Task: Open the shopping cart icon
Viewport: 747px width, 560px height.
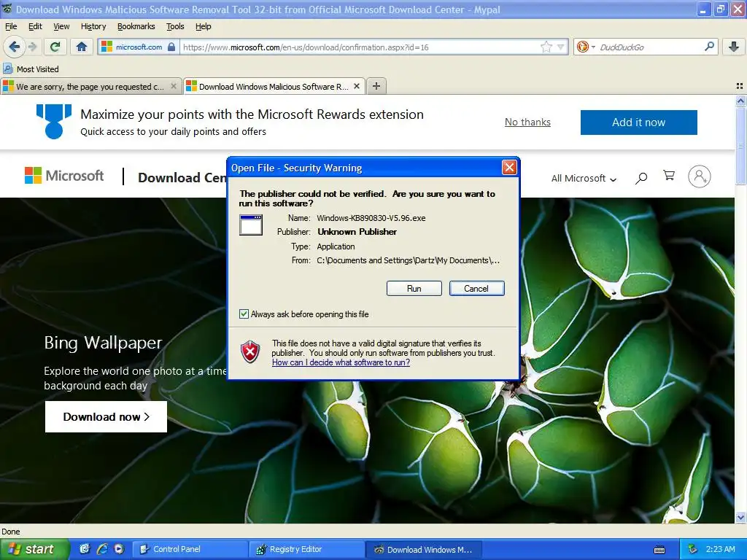Action: click(669, 176)
